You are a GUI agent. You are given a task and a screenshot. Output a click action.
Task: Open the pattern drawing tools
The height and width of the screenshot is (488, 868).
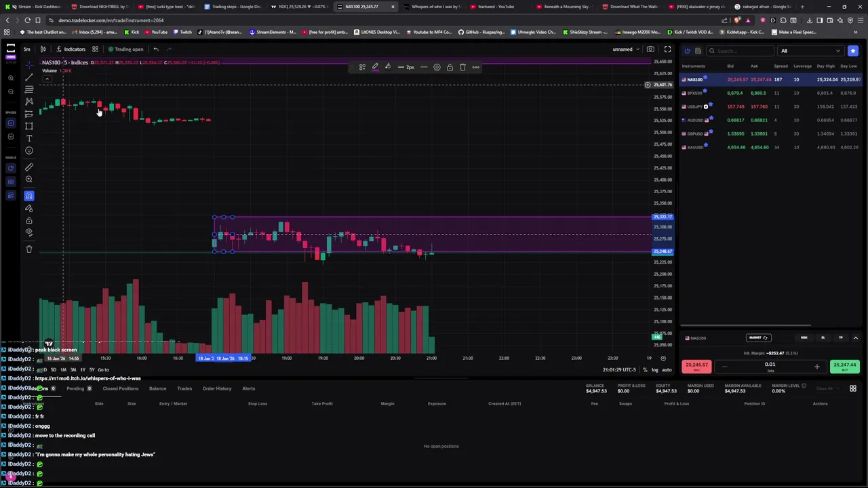(29, 102)
